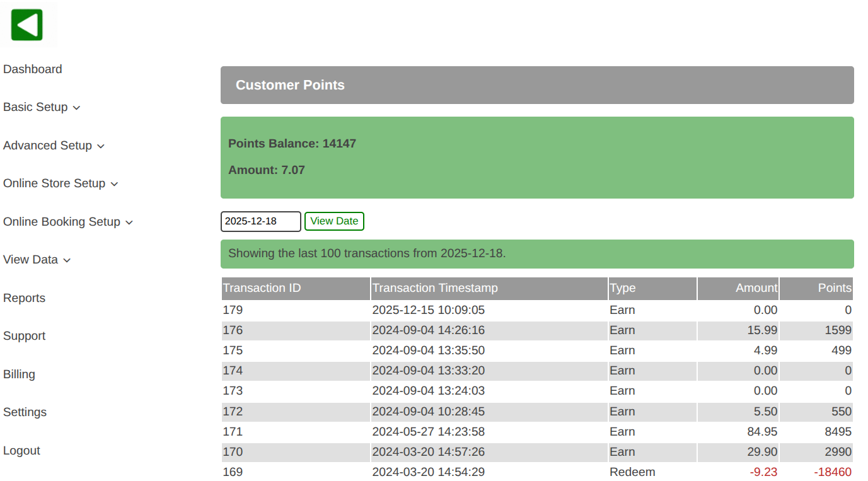The image size is (868, 481).
Task: Click the Type column header
Action: (622, 288)
